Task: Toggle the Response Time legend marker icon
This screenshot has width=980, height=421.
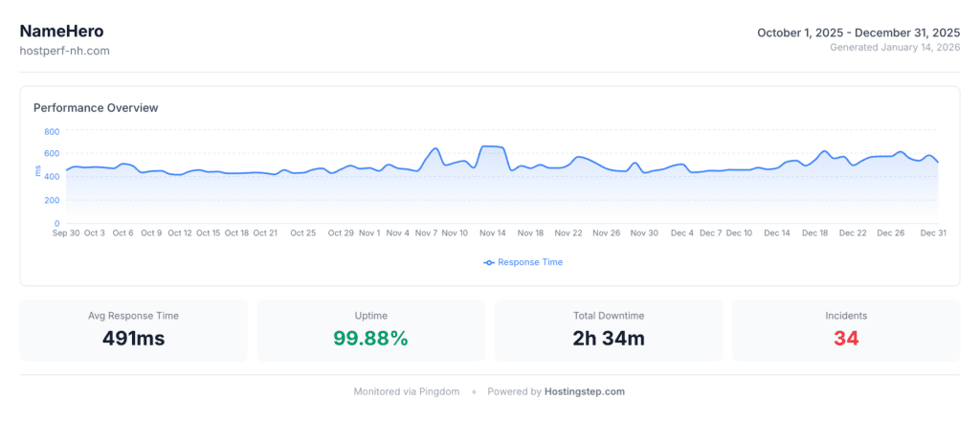Action: tap(489, 262)
